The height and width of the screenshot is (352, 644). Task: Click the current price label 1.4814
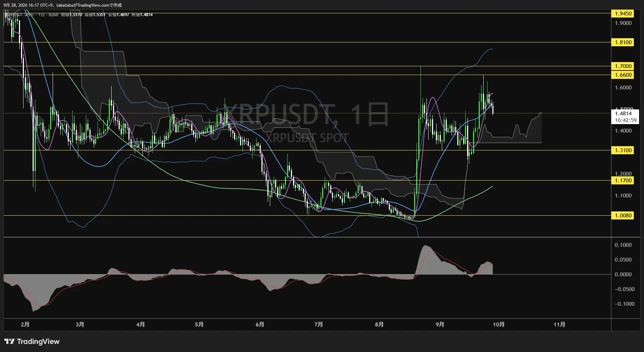click(623, 113)
